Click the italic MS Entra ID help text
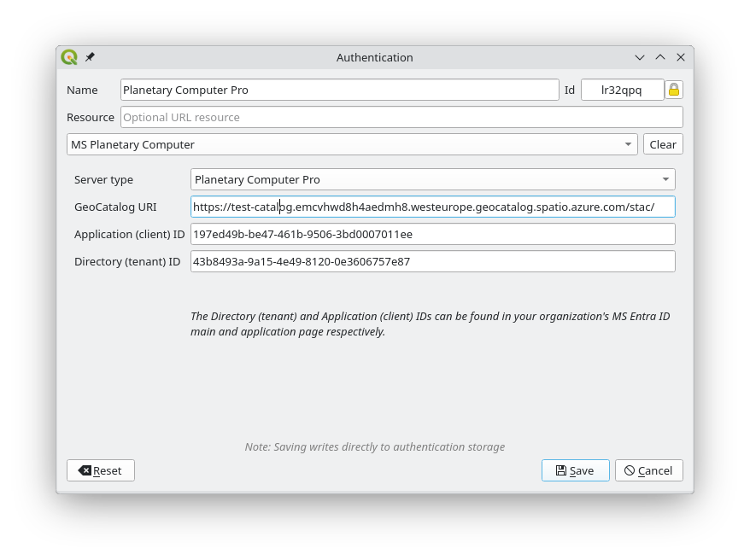Screen dimensions: 750x560 tap(430, 324)
